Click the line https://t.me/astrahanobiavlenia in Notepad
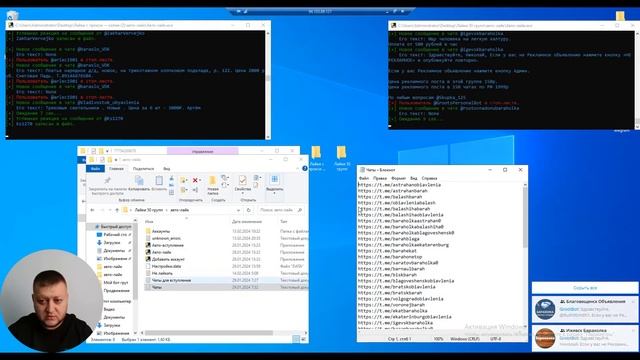 (x=400, y=184)
